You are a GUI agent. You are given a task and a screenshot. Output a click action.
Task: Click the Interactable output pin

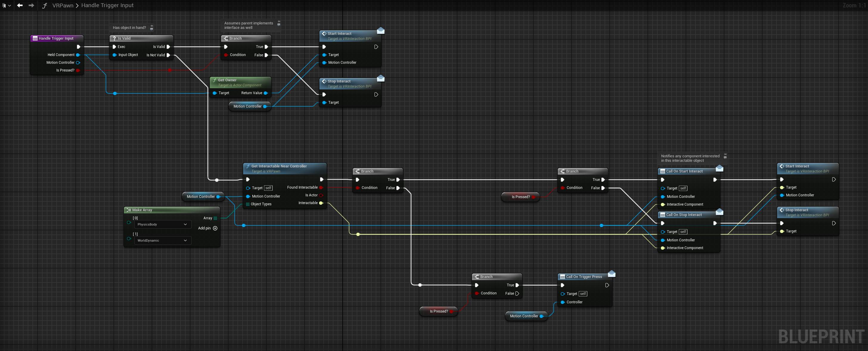point(321,203)
